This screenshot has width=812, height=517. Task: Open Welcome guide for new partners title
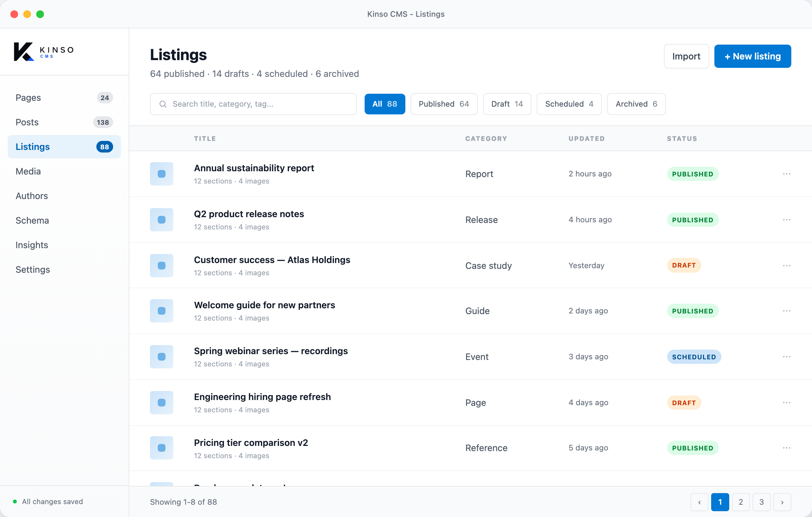[264, 305]
